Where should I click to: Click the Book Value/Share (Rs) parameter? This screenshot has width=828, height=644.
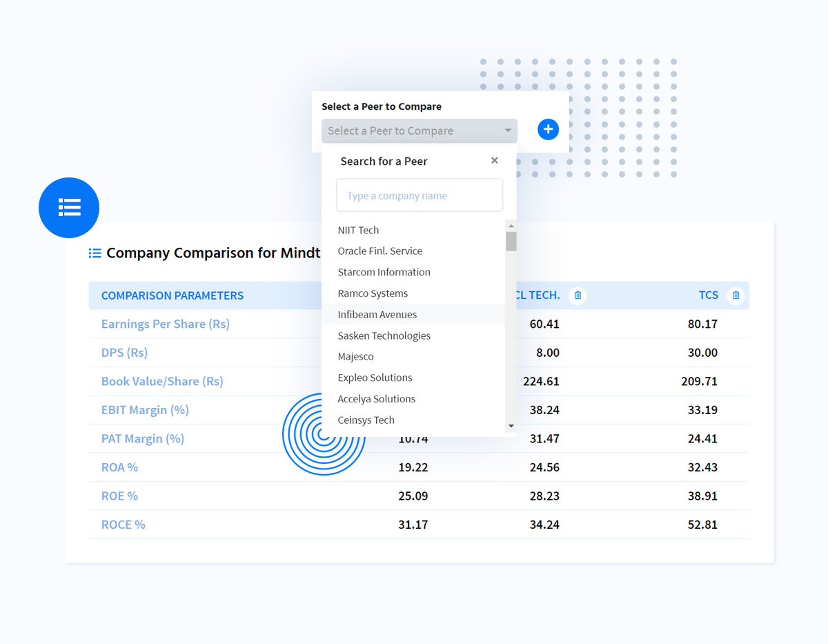click(162, 381)
